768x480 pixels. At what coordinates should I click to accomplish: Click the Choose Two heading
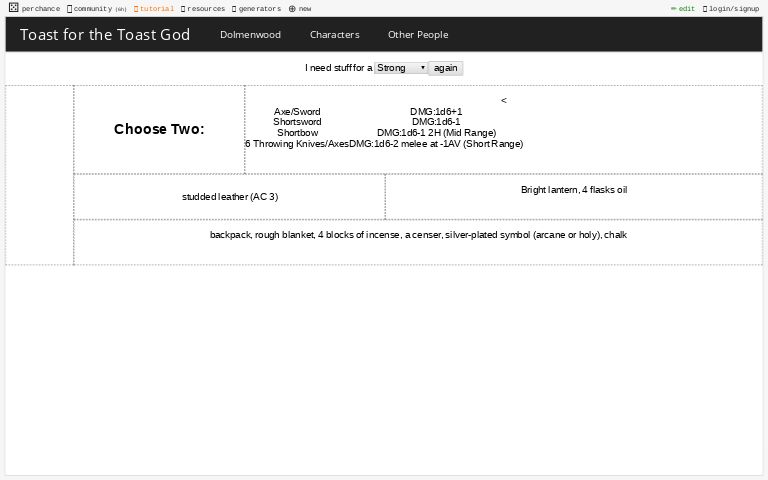click(x=159, y=129)
